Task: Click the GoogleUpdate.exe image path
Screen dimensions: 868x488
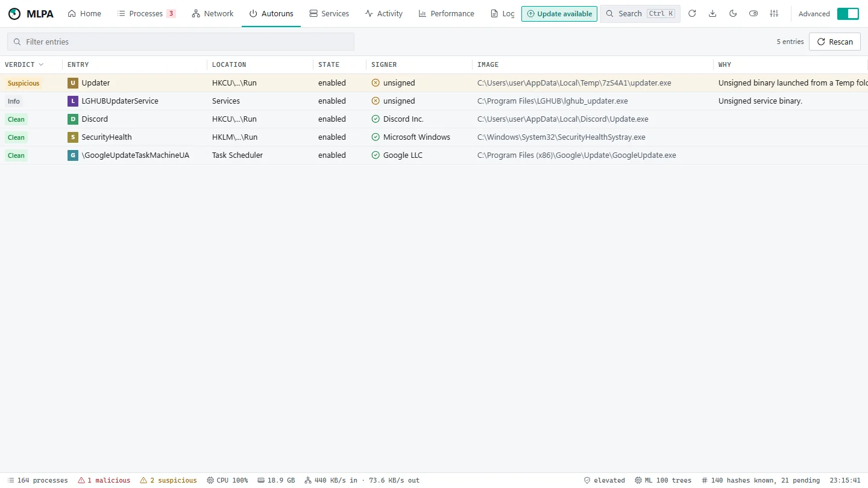Action: tap(577, 155)
